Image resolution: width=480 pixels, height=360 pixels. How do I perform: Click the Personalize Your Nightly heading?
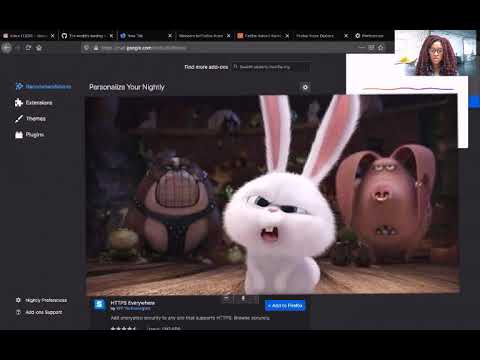127,87
